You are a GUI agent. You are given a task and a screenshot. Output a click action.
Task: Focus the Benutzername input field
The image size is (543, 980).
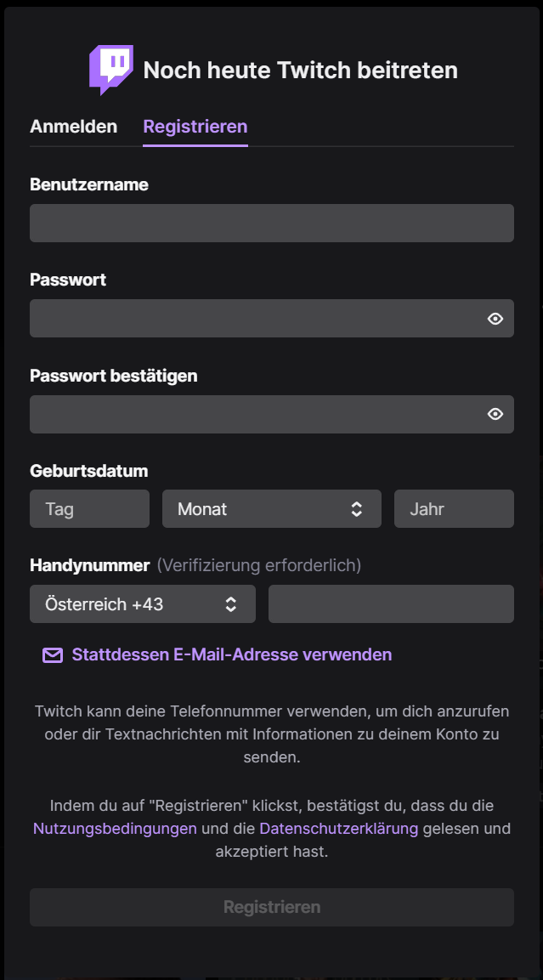point(271,223)
